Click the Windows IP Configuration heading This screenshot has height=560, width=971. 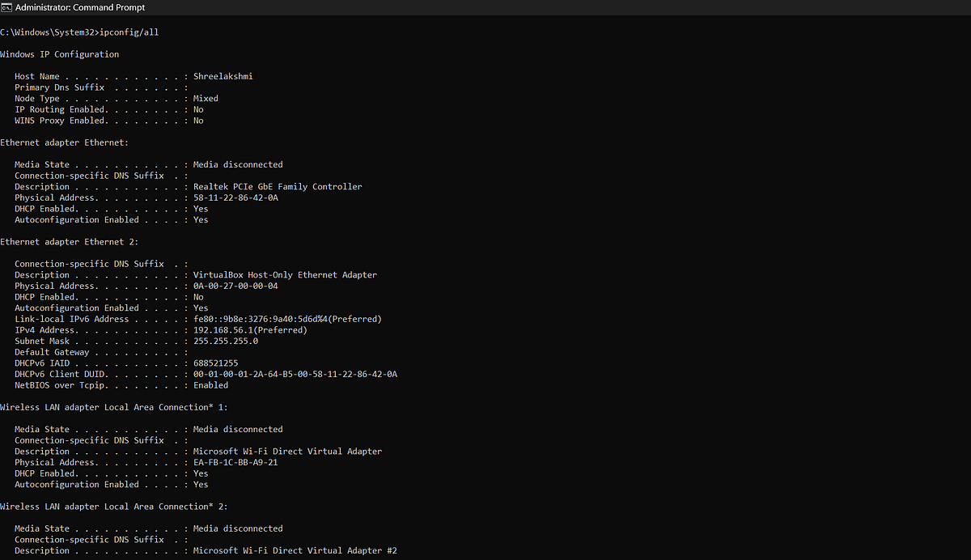click(59, 53)
